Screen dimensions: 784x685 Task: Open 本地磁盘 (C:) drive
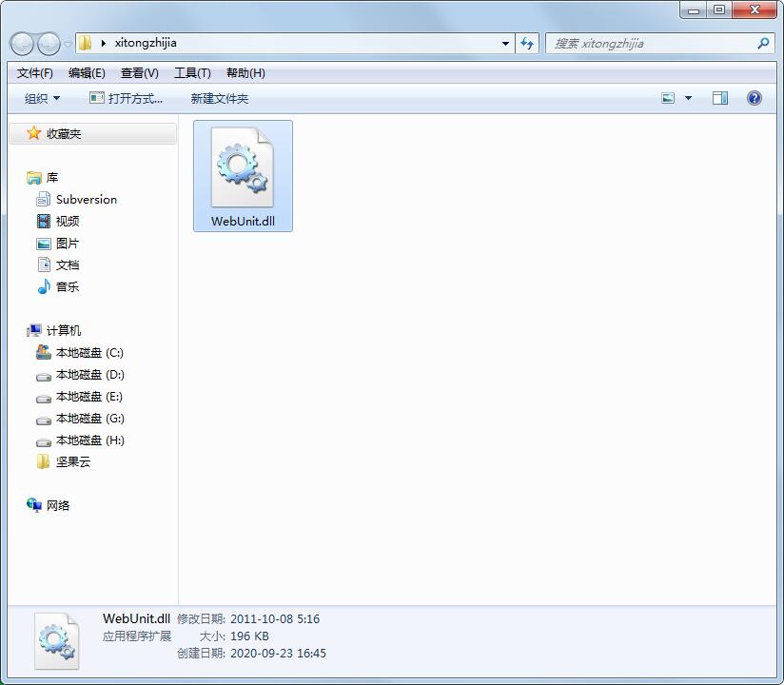click(x=89, y=352)
